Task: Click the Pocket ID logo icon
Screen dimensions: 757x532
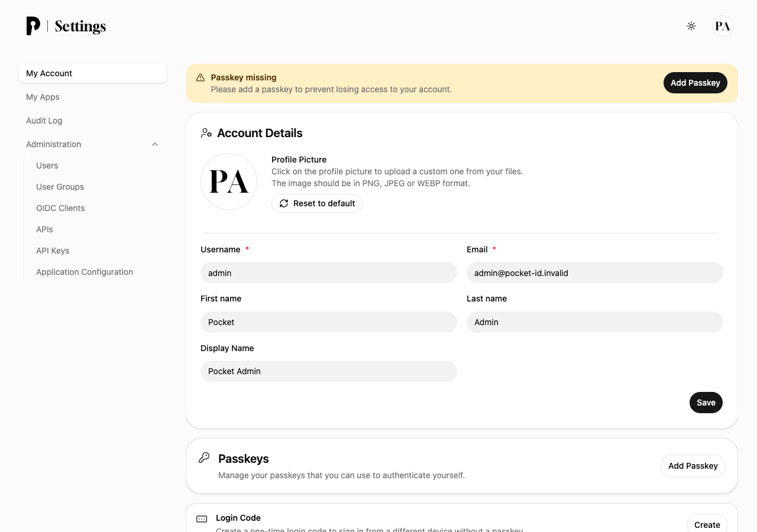Action: click(x=33, y=26)
